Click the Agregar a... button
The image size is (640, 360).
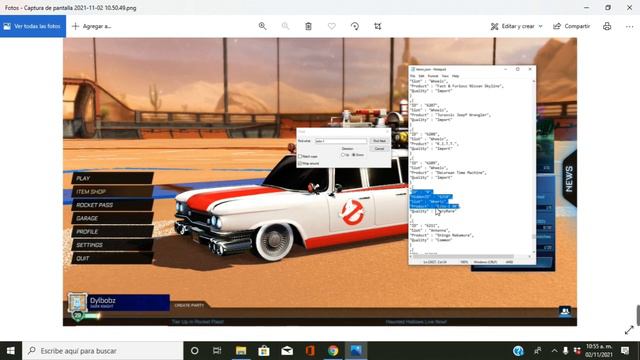(92, 26)
